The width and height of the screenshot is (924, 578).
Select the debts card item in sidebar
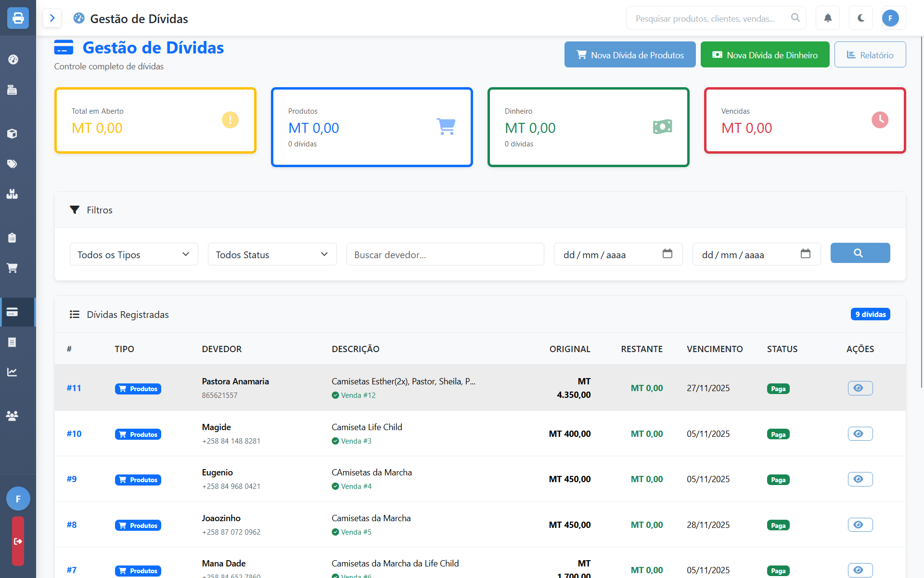coord(13,312)
